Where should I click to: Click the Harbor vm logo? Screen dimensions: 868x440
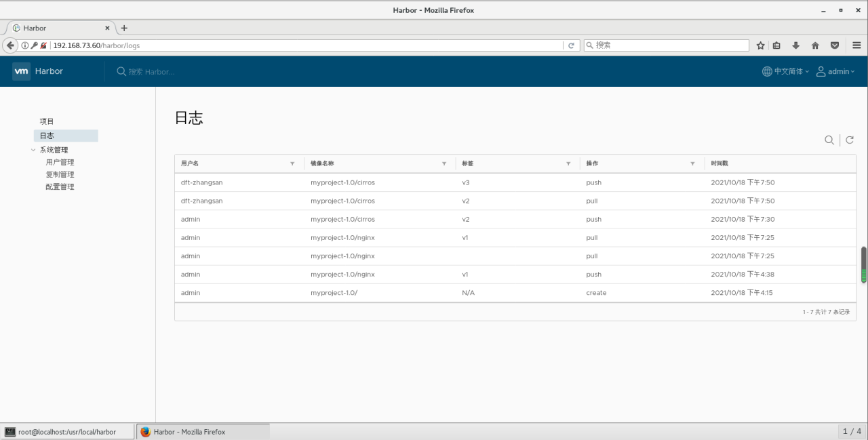[x=21, y=71]
